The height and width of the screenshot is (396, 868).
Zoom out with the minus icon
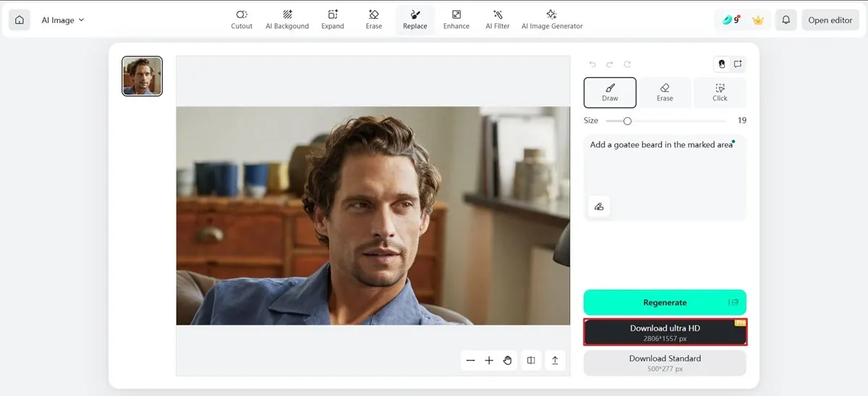[x=471, y=361]
